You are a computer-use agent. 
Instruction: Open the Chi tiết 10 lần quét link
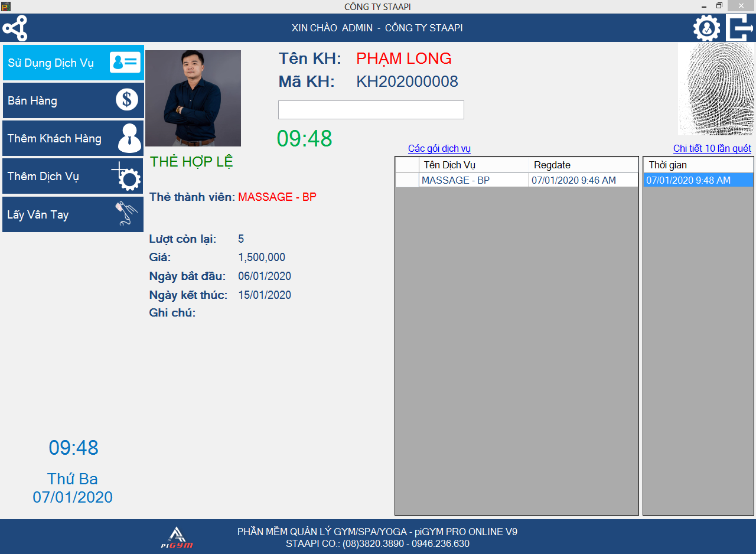click(x=712, y=149)
